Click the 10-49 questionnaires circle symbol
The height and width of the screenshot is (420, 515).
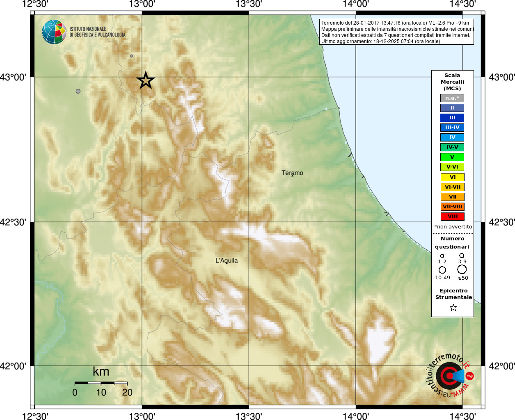point(442,270)
